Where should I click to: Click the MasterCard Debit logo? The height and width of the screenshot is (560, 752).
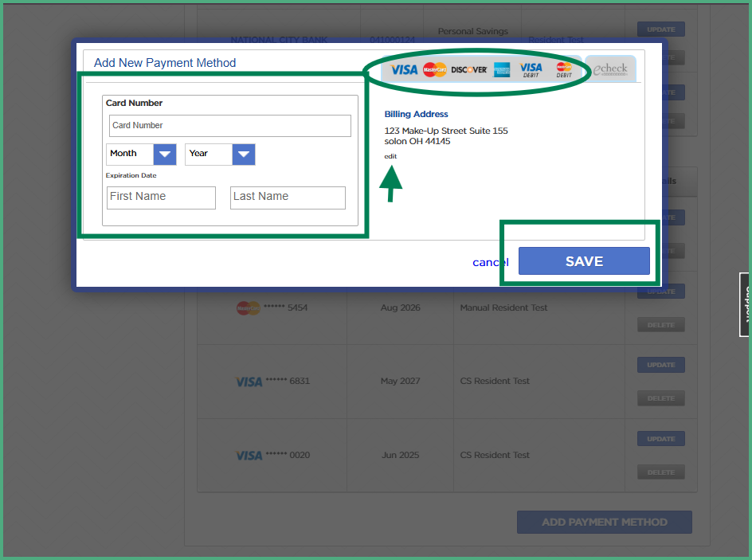pos(564,70)
